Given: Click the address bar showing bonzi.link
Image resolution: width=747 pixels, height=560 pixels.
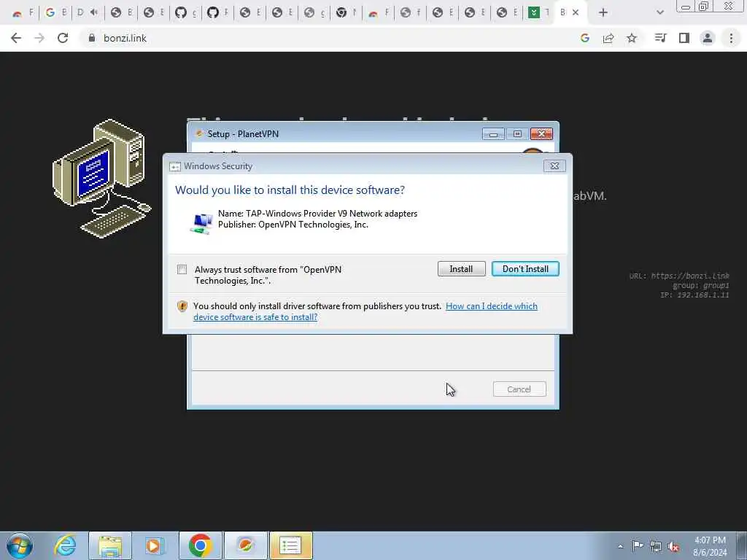Looking at the screenshot, I should point(329,38).
